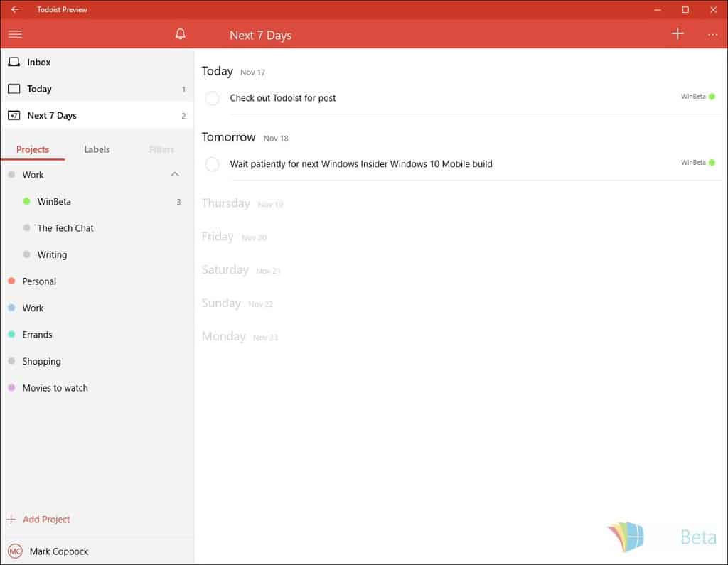This screenshot has height=565, width=728.
Task: Switch to the Labels tab
Action: [x=97, y=149]
